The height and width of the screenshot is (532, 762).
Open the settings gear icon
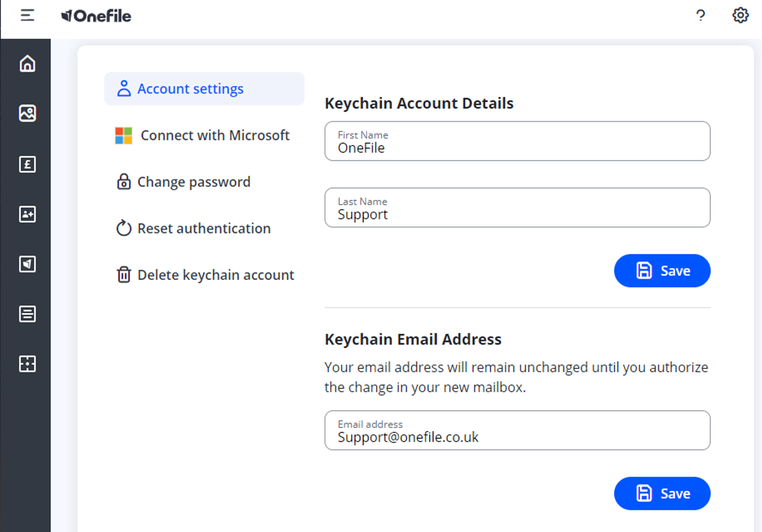pos(740,15)
